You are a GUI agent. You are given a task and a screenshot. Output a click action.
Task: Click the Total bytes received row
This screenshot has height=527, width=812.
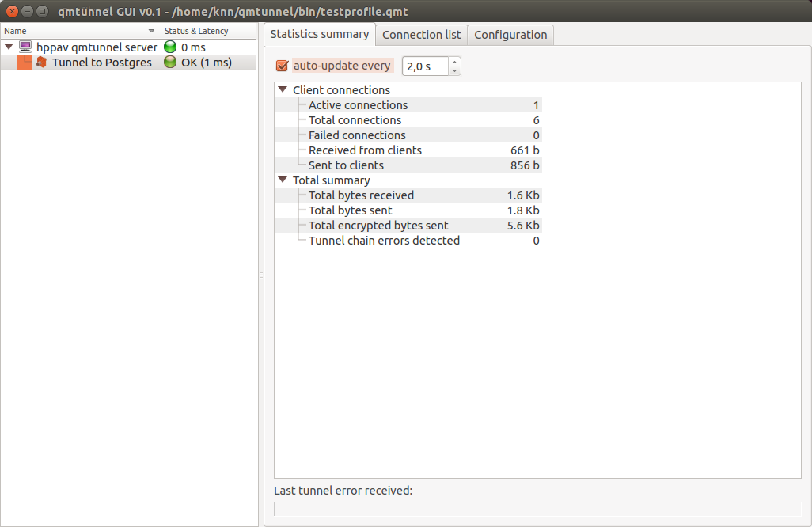[408, 195]
